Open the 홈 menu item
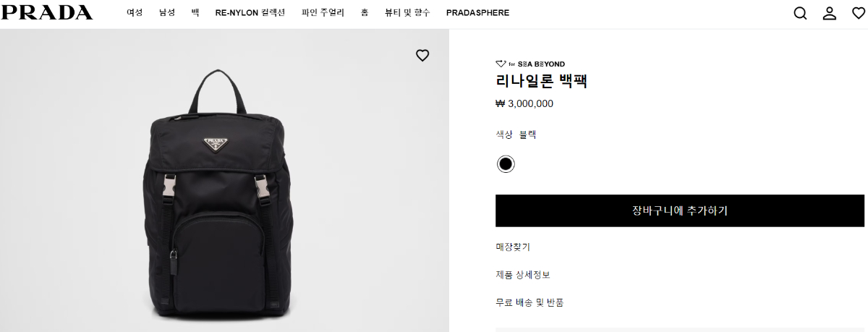 click(365, 13)
